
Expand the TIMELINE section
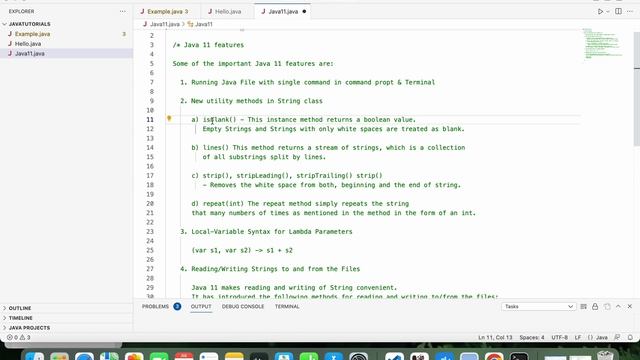click(67, 318)
